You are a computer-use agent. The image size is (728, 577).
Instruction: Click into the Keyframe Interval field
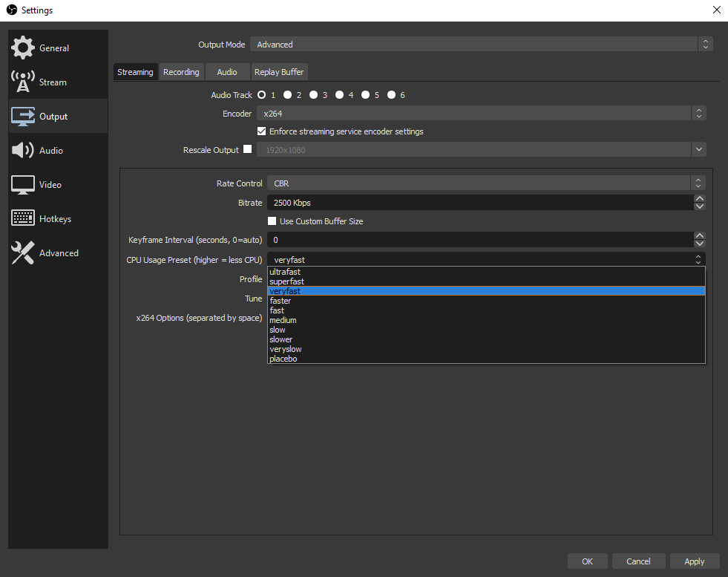(x=481, y=240)
